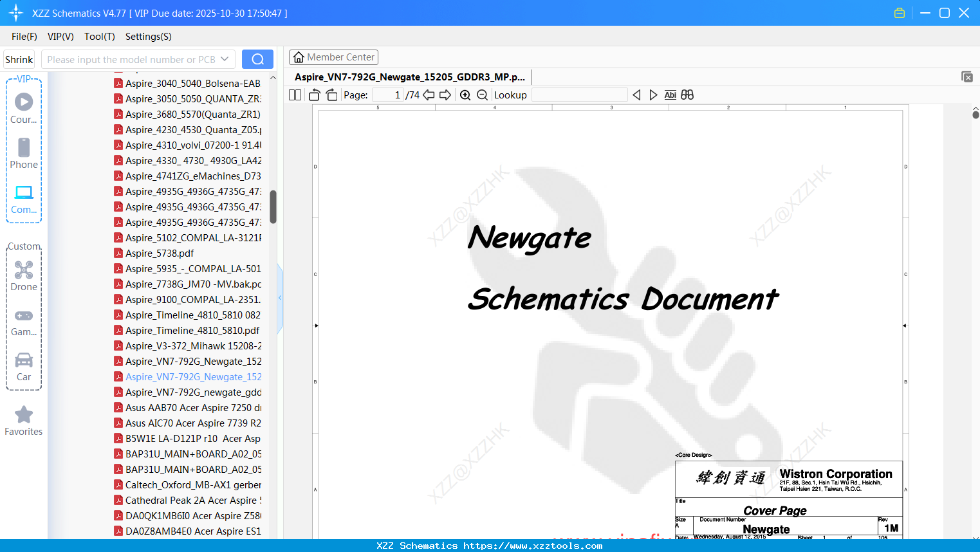This screenshot has height=552, width=980.
Task: Open Aspire_4310_volvi_07200-1 file
Action: [188, 145]
